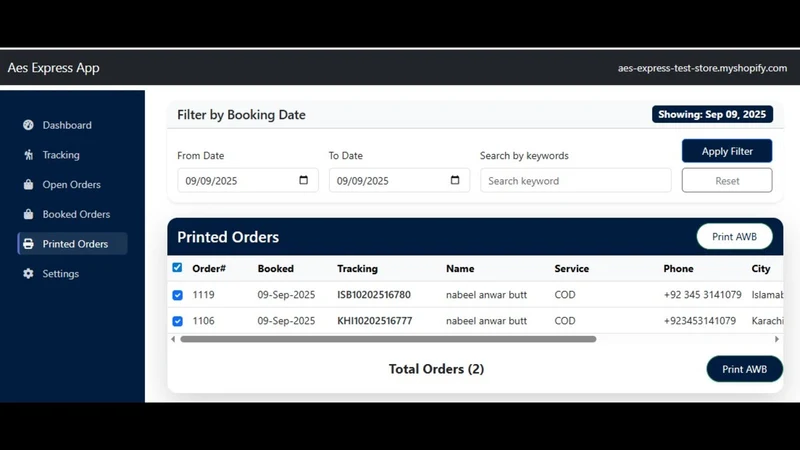
Task: Click the Karachi city cell
Action: [767, 321]
